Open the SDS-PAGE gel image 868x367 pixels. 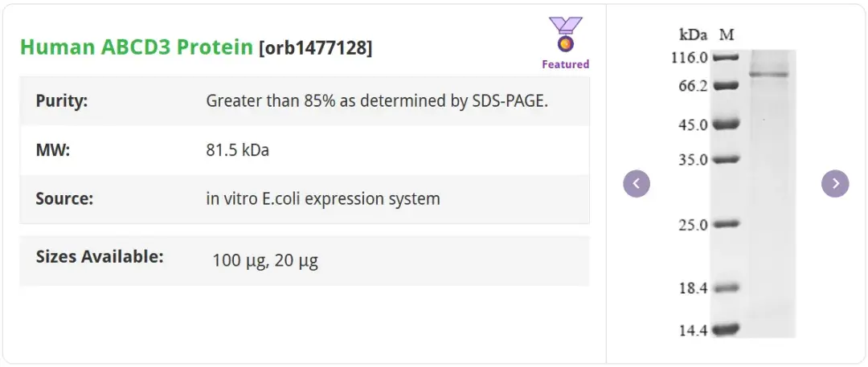[751, 193]
